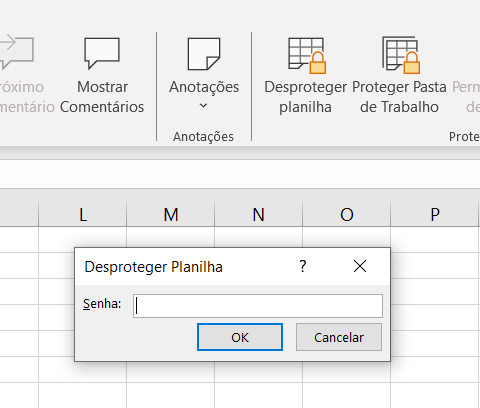
Task: Select column O header
Action: (x=347, y=214)
